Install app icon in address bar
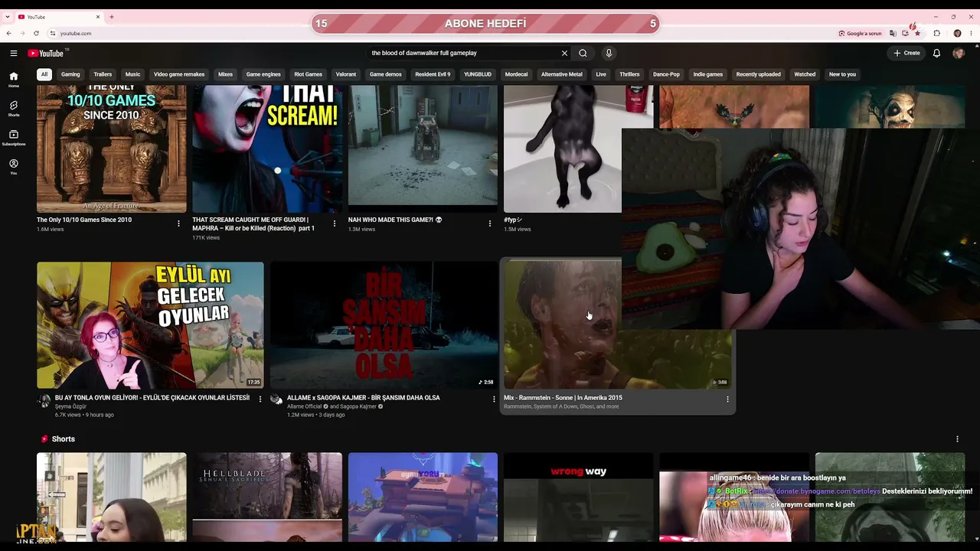The height and width of the screenshot is (551, 980). pyautogui.click(x=905, y=33)
